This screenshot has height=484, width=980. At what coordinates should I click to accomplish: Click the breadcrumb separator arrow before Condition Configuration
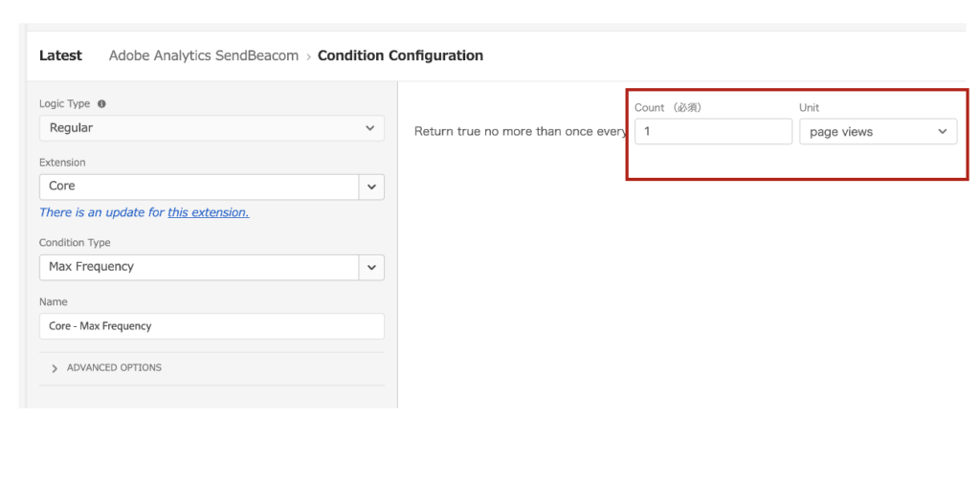coord(308,56)
